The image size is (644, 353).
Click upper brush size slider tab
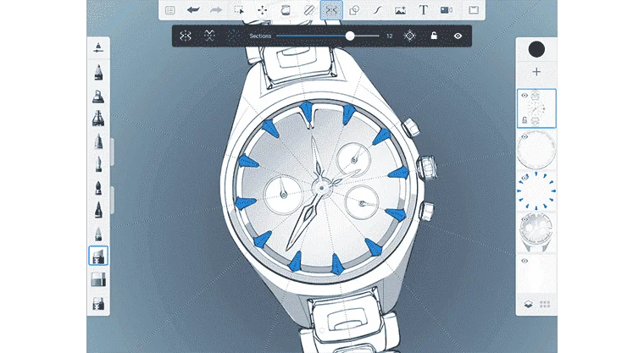click(112, 152)
